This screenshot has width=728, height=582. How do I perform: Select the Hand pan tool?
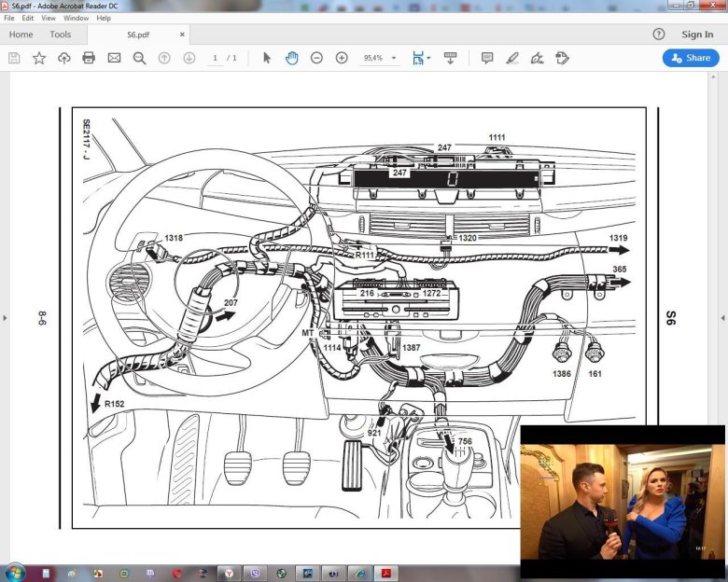click(x=291, y=58)
